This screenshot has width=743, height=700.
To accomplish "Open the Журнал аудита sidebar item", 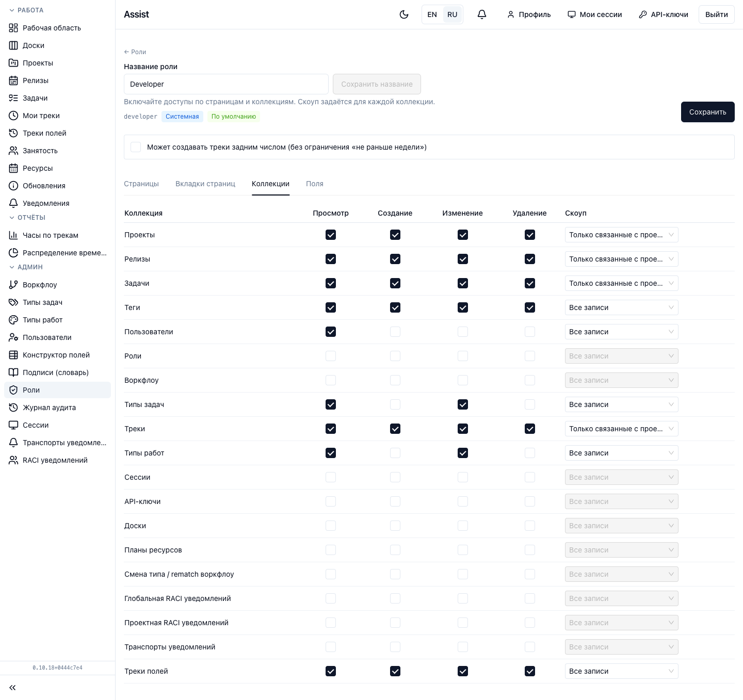I will 57,408.
